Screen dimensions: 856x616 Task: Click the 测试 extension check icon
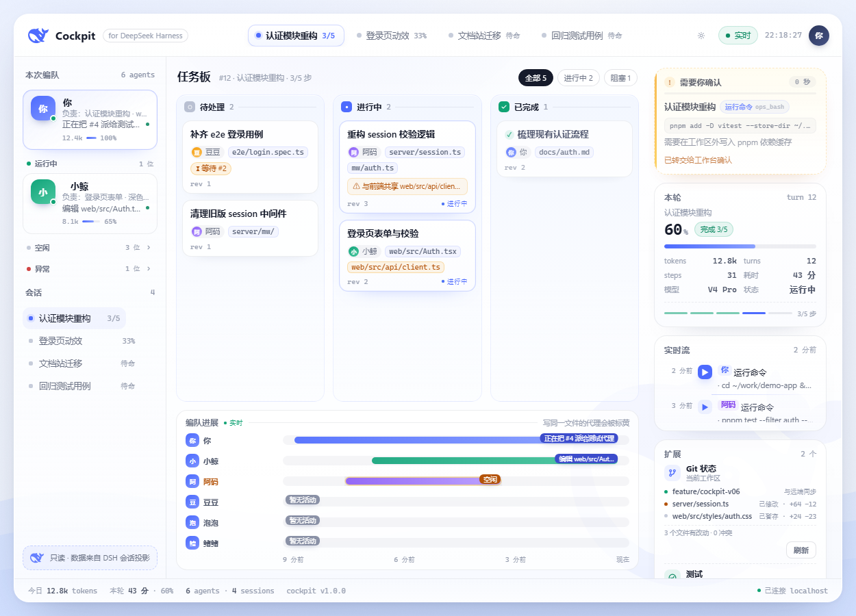(x=672, y=576)
